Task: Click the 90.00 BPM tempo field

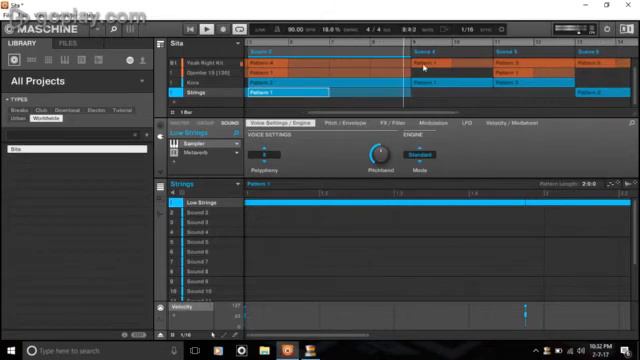Action: coord(296,29)
